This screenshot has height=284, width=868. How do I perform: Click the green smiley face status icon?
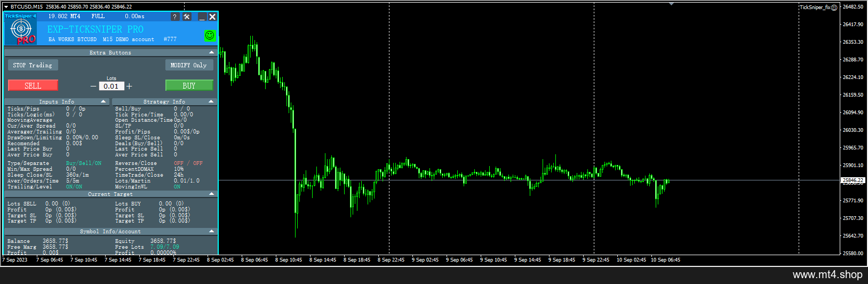[x=210, y=35]
